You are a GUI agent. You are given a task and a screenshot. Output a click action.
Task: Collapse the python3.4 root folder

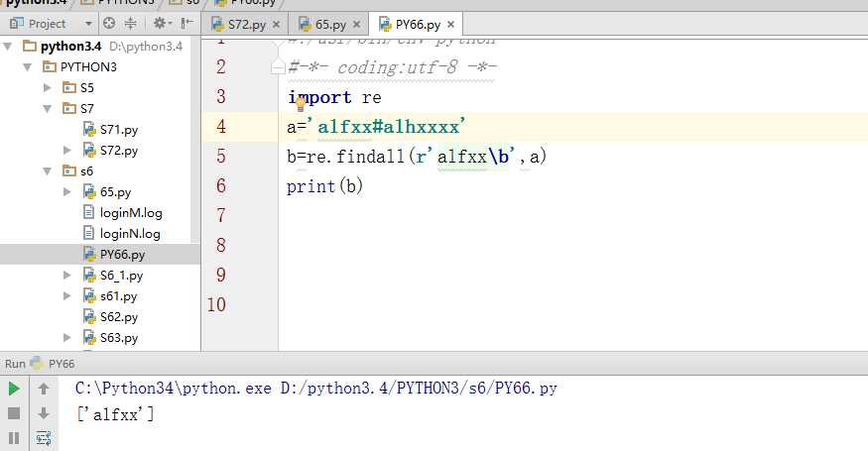pos(8,46)
